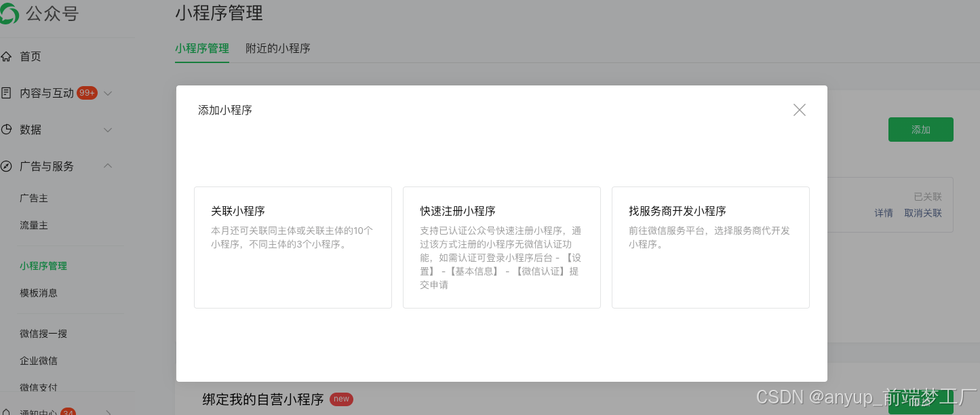Switch to the 附近的小程序 tab

[278, 49]
